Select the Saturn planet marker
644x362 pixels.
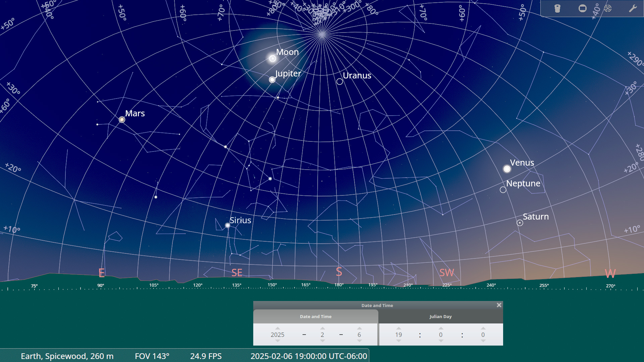pyautogui.click(x=520, y=223)
